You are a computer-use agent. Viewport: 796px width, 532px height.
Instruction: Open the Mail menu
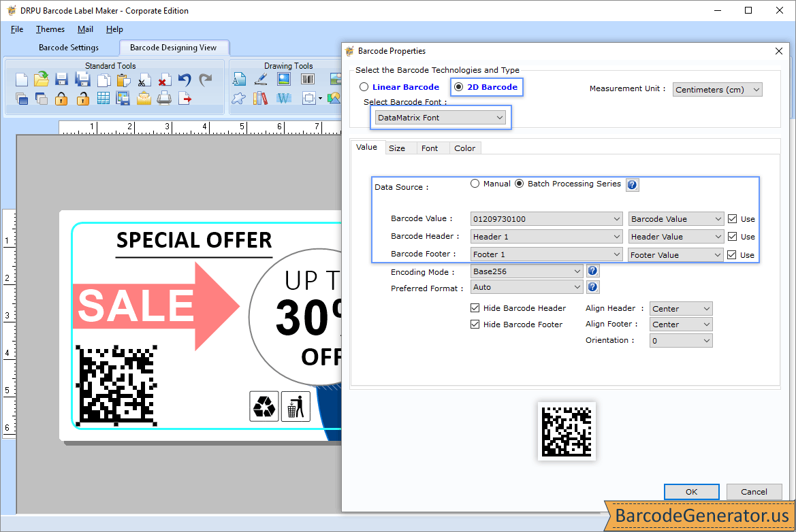click(85, 29)
